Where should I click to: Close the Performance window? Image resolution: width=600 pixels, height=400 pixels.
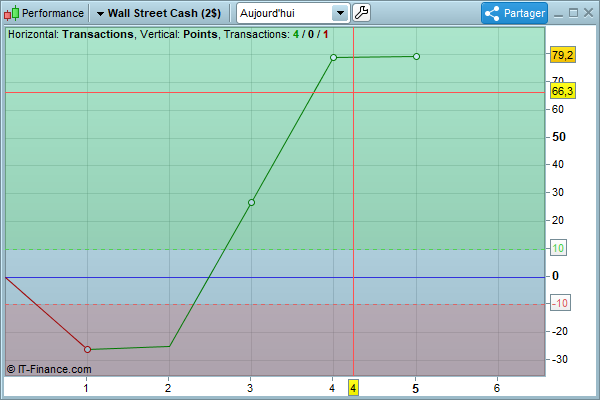589,13
